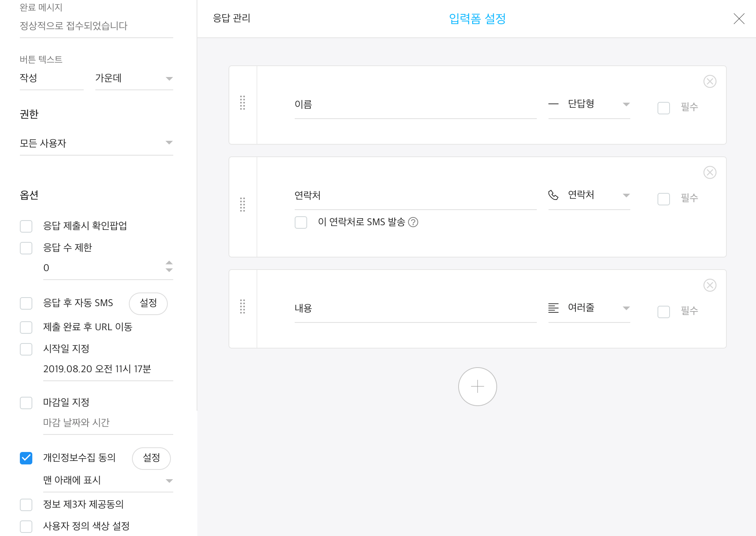This screenshot has width=756, height=536.
Task: Expand 모든 사용자 permission dropdown
Action: [96, 143]
